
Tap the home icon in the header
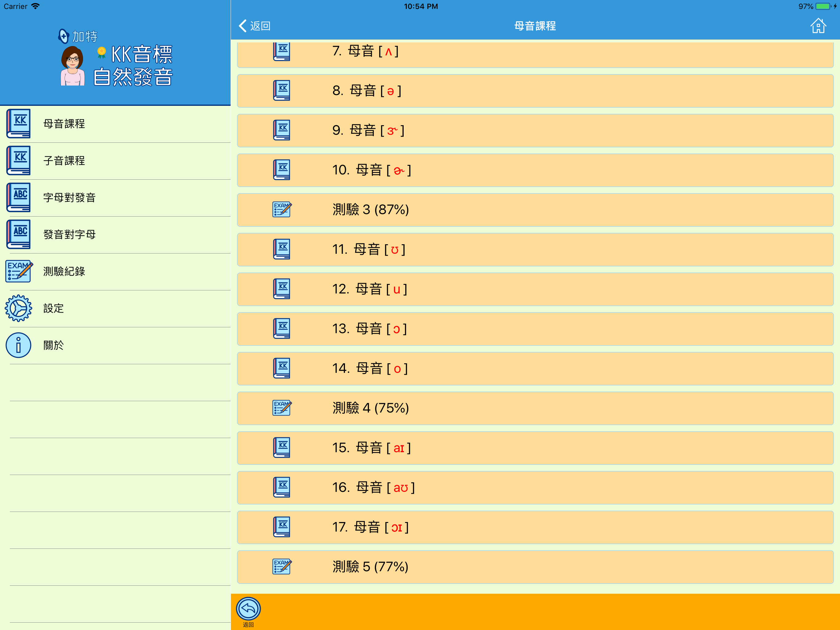coord(818,26)
